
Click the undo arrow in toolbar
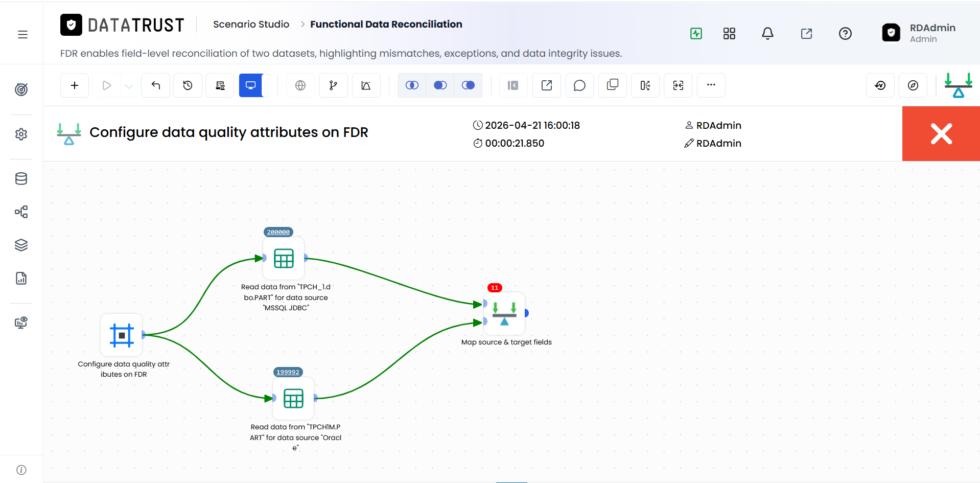(x=156, y=85)
